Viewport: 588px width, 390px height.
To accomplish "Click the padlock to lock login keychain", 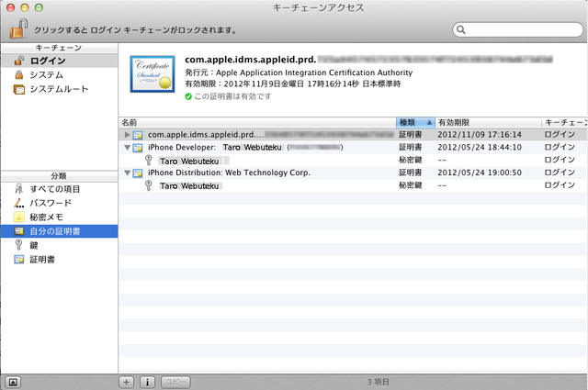I will [18, 28].
